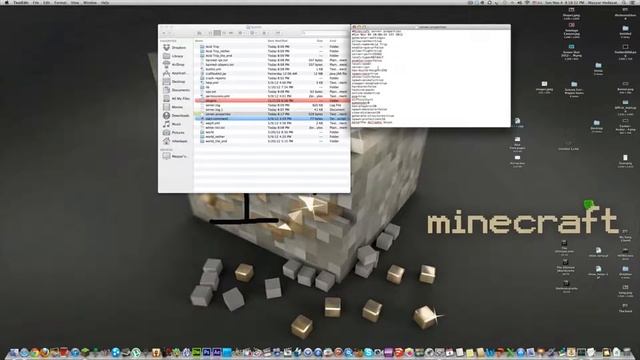This screenshot has height=360, width=640.
Task: Open Dropbox in the Finder sidebar
Action: click(x=175, y=47)
